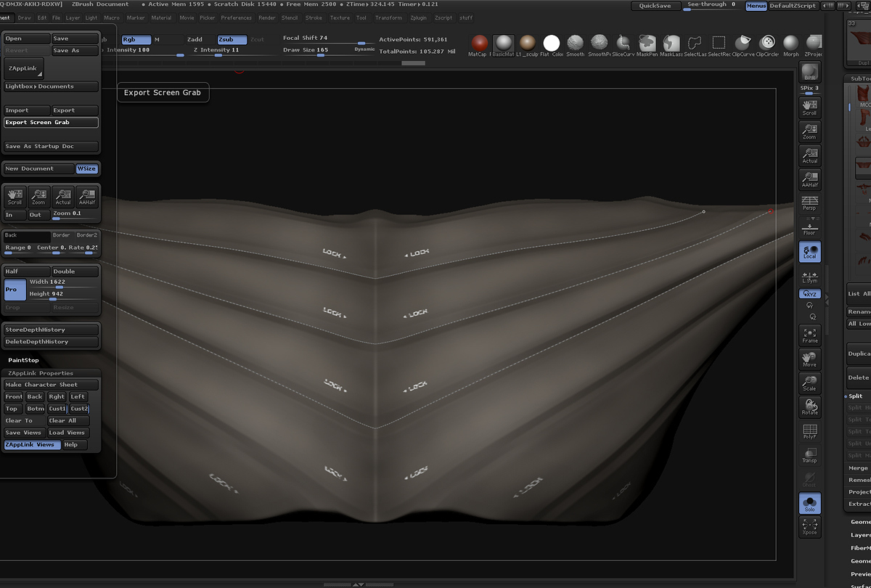This screenshot has height=588, width=871.
Task: Select the MaskLasso brush
Action: coord(671,44)
